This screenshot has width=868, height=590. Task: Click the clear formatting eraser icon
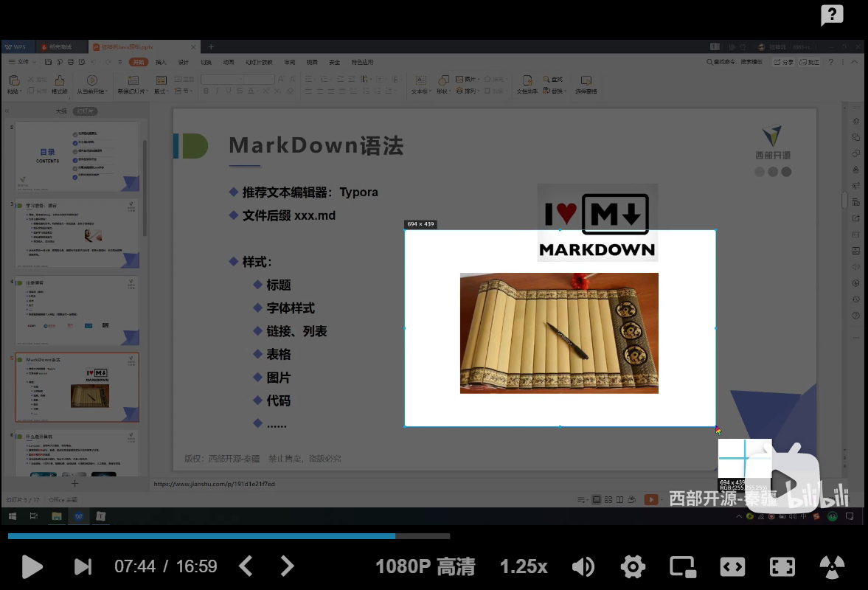tap(290, 91)
